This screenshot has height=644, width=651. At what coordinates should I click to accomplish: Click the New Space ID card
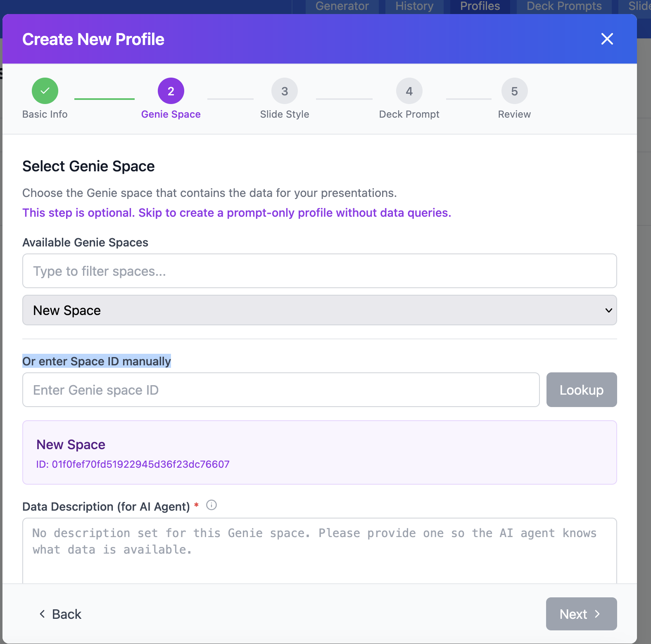click(319, 452)
